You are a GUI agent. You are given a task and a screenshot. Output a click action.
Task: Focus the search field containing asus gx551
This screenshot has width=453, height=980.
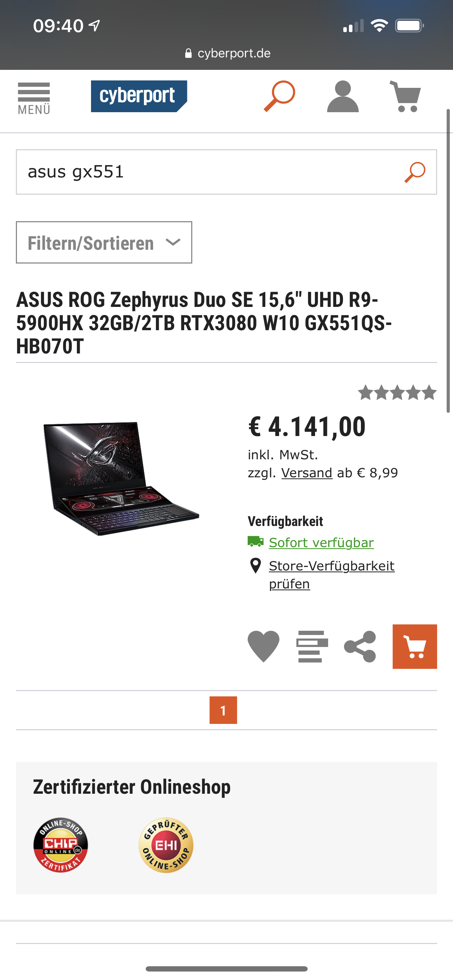point(226,172)
